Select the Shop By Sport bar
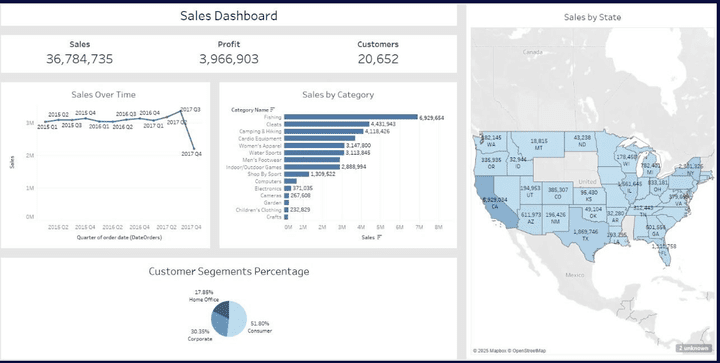720x363 pixels. [297, 174]
